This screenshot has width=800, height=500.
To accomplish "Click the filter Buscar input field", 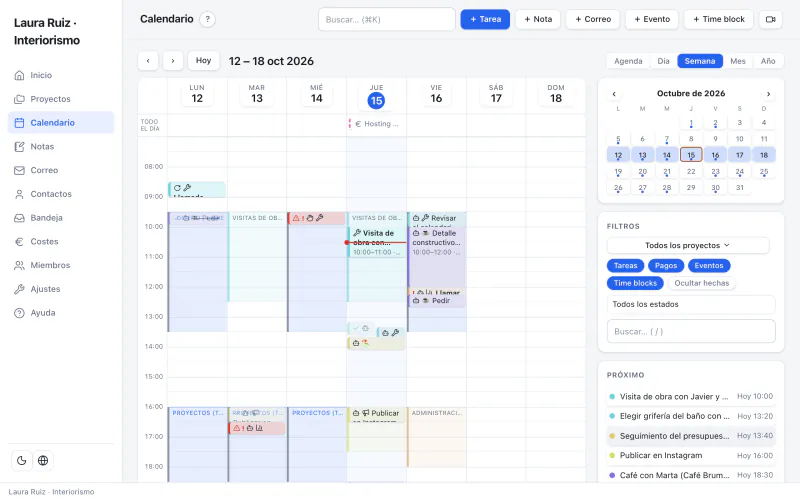I will [x=691, y=331].
